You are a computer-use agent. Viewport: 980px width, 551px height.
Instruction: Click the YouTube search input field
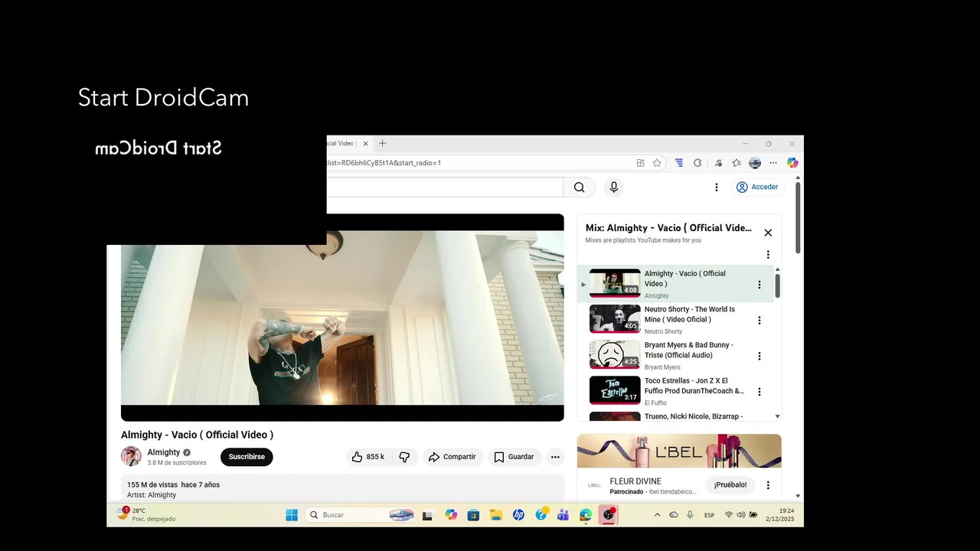point(444,187)
